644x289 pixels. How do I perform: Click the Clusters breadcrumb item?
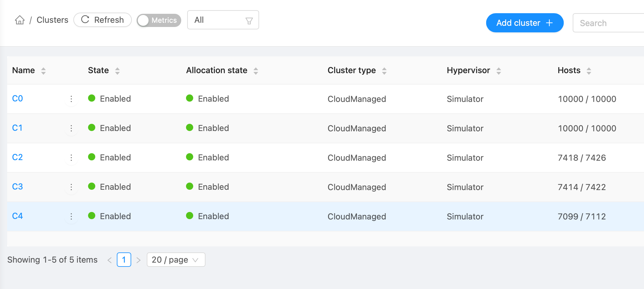click(52, 20)
